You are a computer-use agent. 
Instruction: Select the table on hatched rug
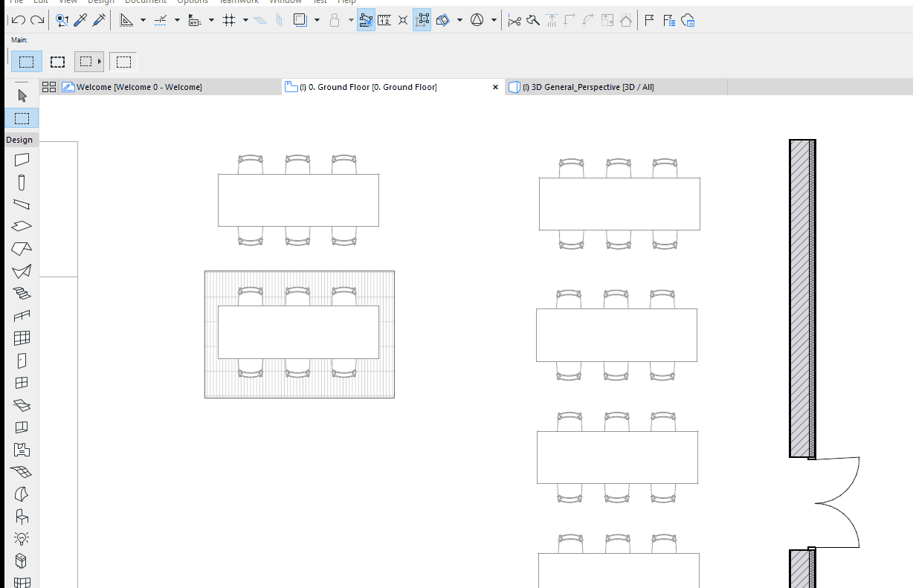(298, 332)
